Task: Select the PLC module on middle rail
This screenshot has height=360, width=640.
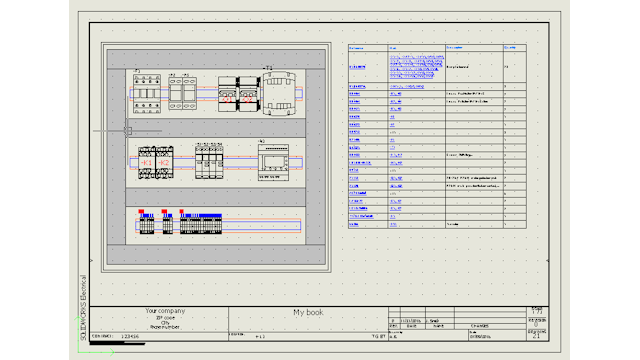Action: pyautogui.click(x=273, y=162)
